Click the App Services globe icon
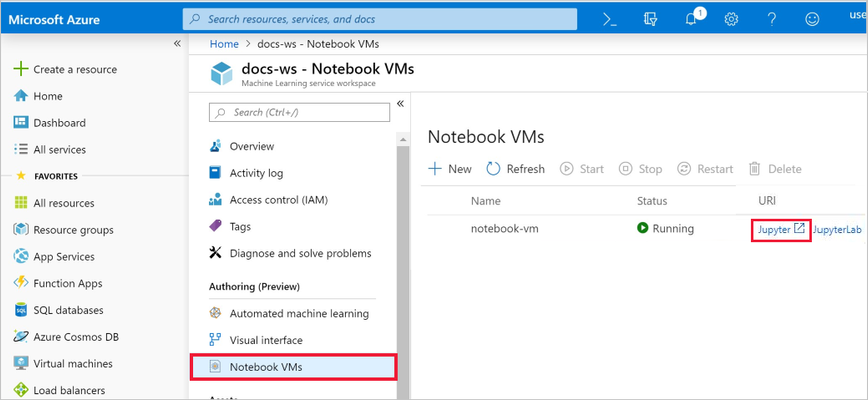 20,257
